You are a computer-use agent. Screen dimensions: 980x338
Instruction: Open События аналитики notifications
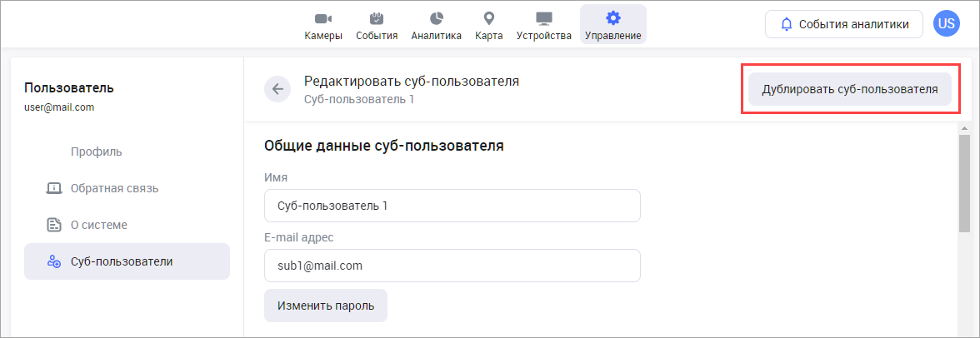(843, 24)
